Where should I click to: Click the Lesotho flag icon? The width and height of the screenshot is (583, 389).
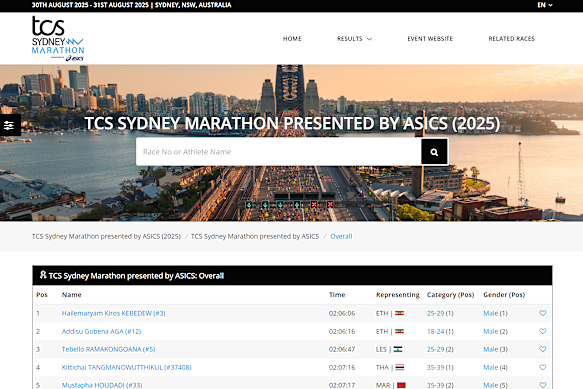point(398,349)
